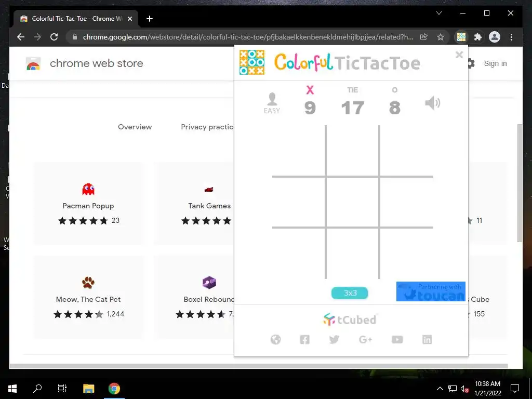Screen dimensions: 532x399
Task: Switch to the Privacy practices tab
Action: pyautogui.click(x=207, y=127)
